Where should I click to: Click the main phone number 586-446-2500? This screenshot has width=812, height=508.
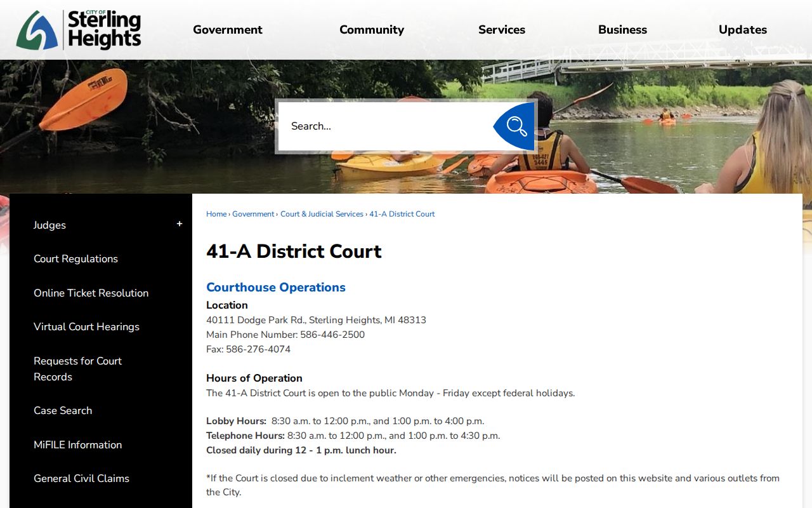332,335
